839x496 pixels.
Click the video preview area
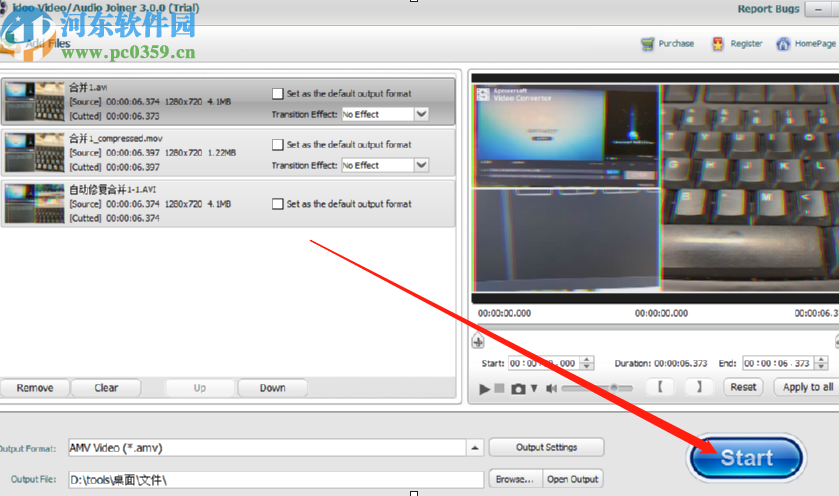pyautogui.click(x=655, y=187)
